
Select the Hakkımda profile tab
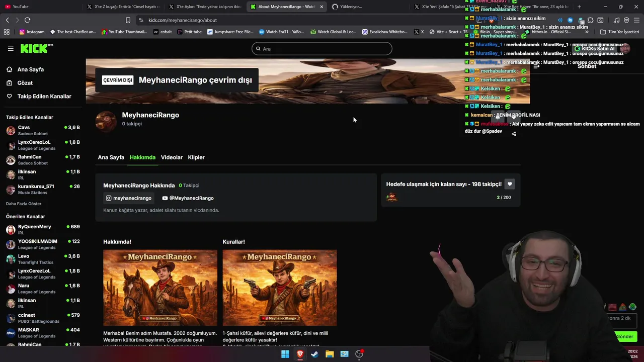(142, 157)
